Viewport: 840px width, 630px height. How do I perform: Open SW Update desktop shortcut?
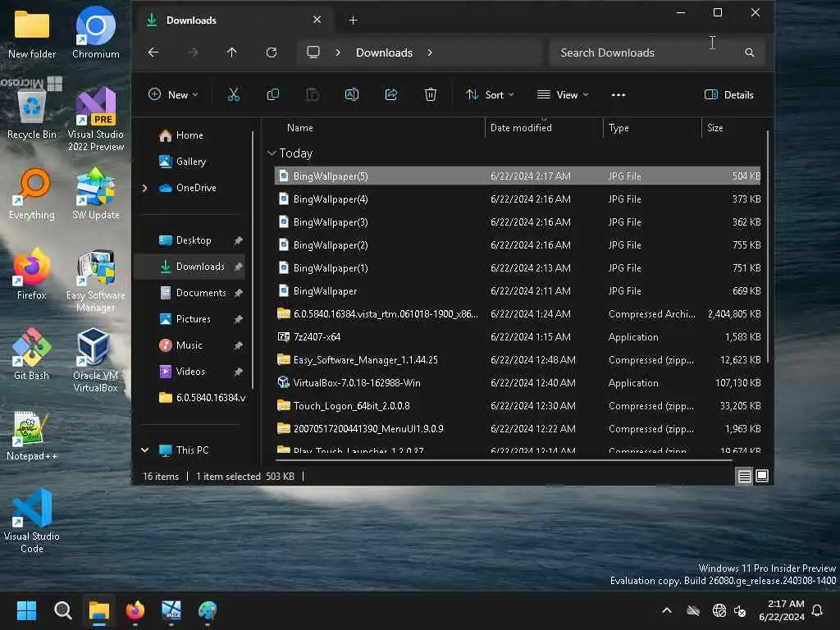click(x=96, y=194)
